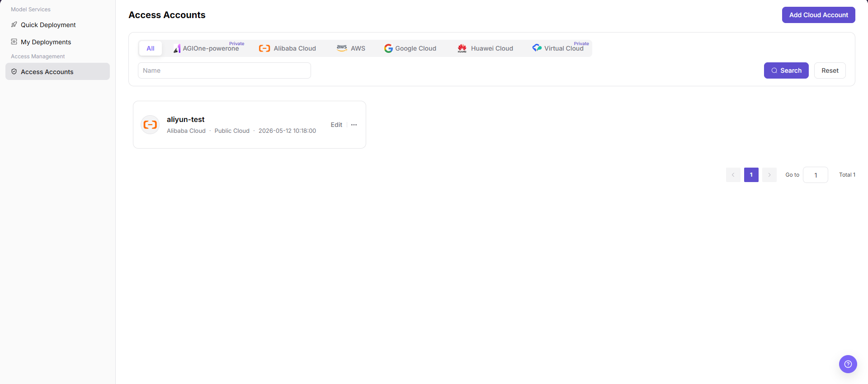Click the Access Accounts page heading

(167, 15)
